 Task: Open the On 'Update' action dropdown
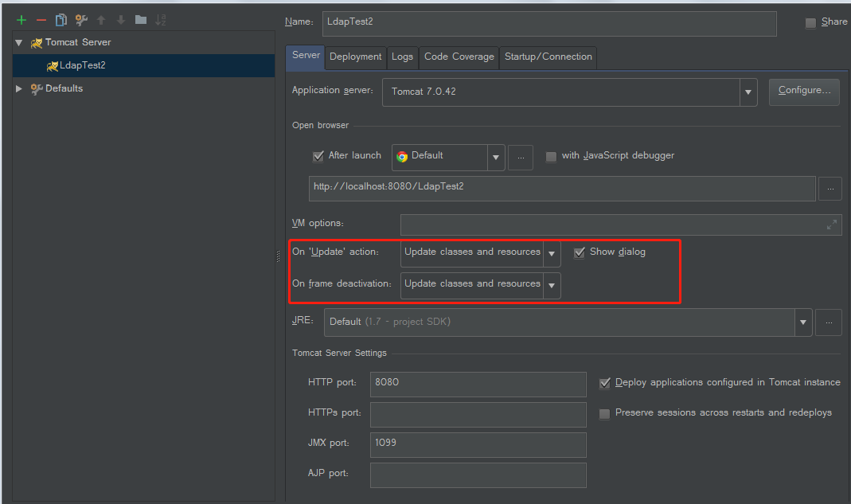[x=552, y=254]
